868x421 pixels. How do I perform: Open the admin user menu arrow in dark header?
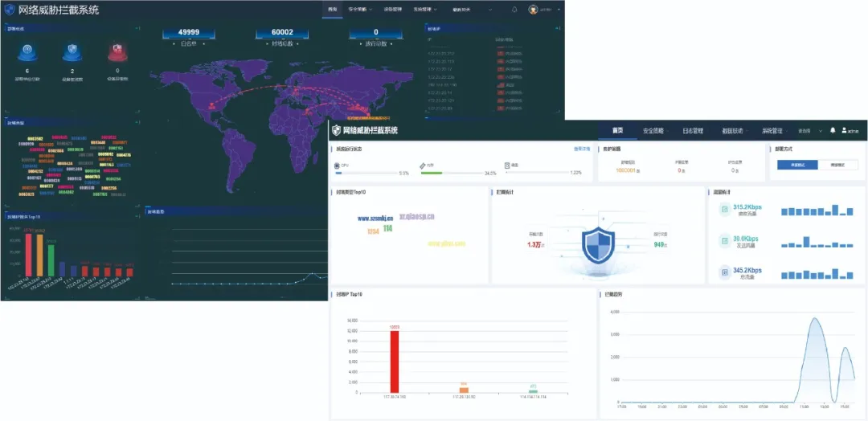556,10
